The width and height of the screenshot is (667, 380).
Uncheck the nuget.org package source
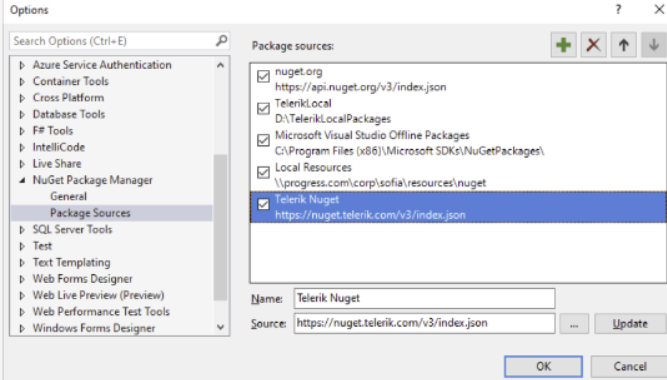(263, 77)
